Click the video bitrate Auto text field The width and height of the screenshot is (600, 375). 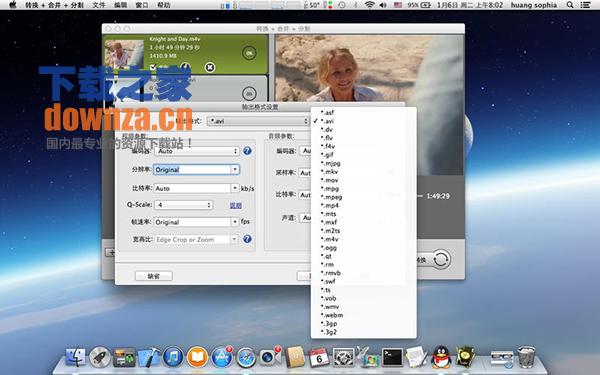(x=192, y=188)
